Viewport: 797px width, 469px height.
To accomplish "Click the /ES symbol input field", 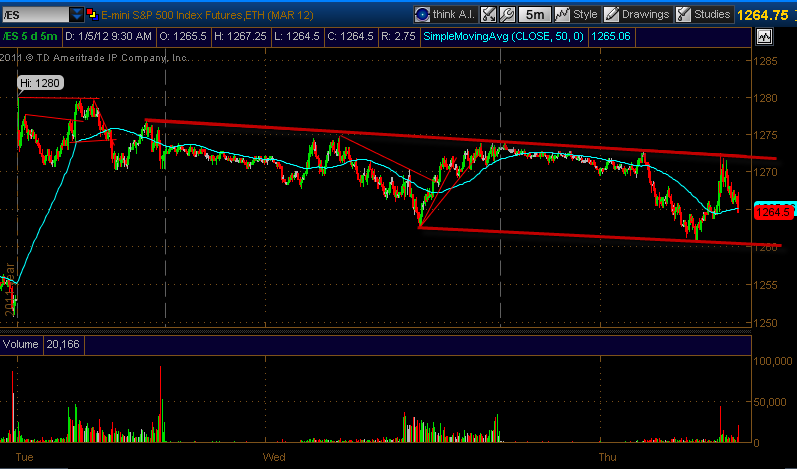I will click(35, 15).
